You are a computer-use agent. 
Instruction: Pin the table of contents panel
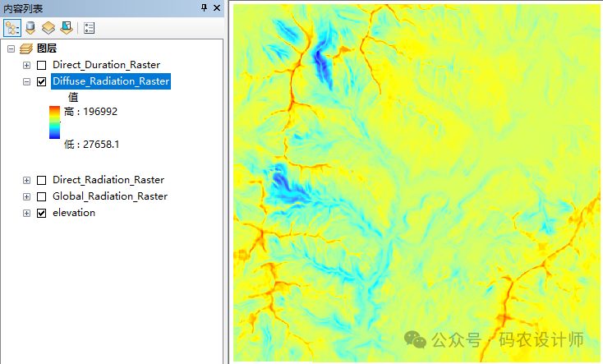pos(204,7)
